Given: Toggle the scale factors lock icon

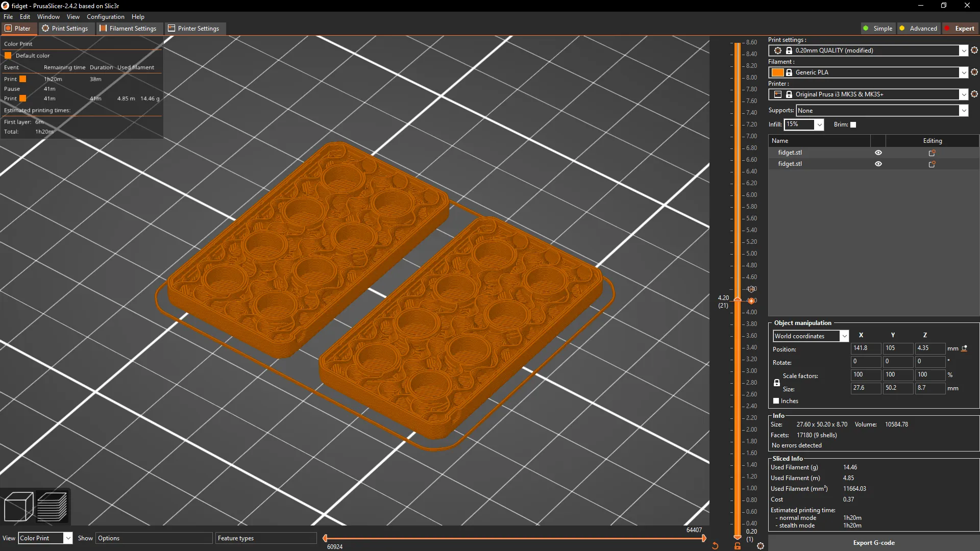Looking at the screenshot, I should coord(777,383).
